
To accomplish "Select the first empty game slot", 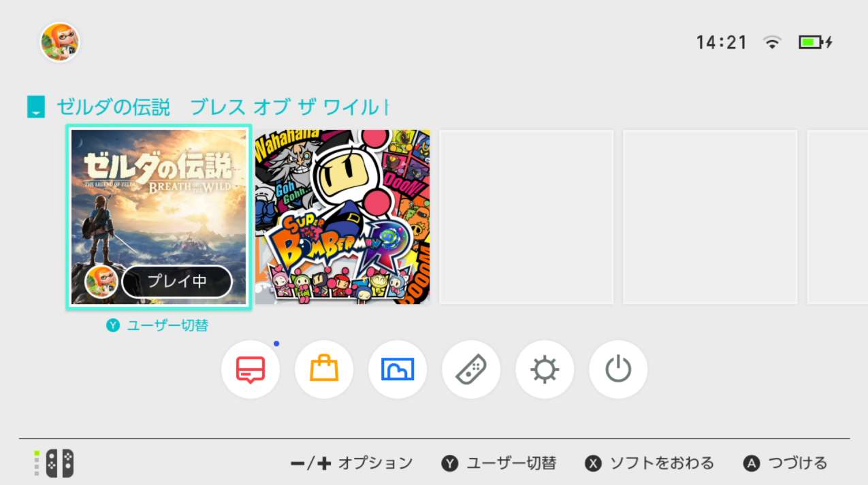I will pos(526,217).
